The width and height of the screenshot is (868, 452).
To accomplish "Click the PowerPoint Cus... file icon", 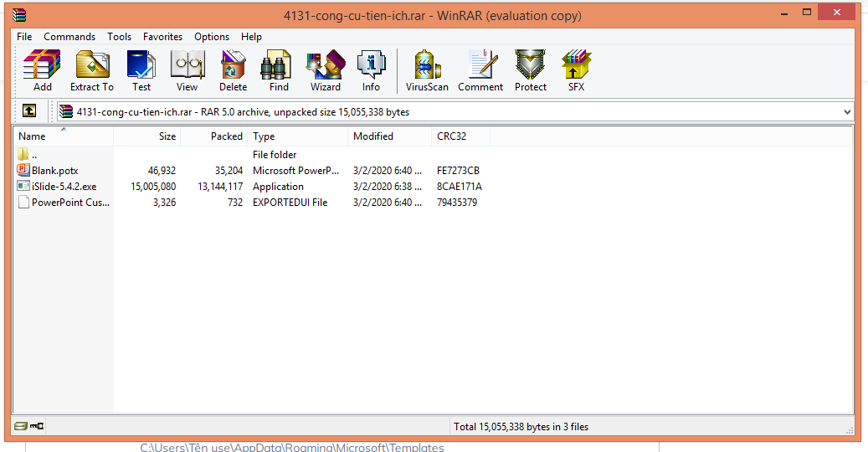I will 23,202.
